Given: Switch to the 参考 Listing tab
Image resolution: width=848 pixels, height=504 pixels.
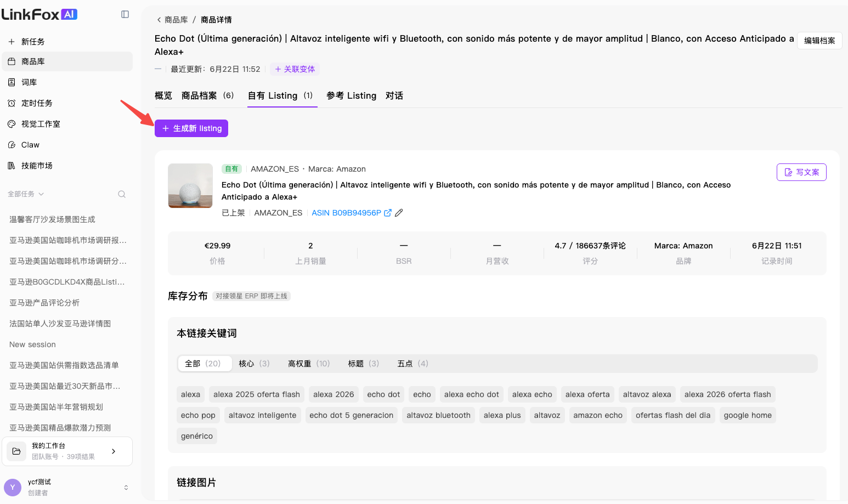Looking at the screenshot, I should point(352,95).
